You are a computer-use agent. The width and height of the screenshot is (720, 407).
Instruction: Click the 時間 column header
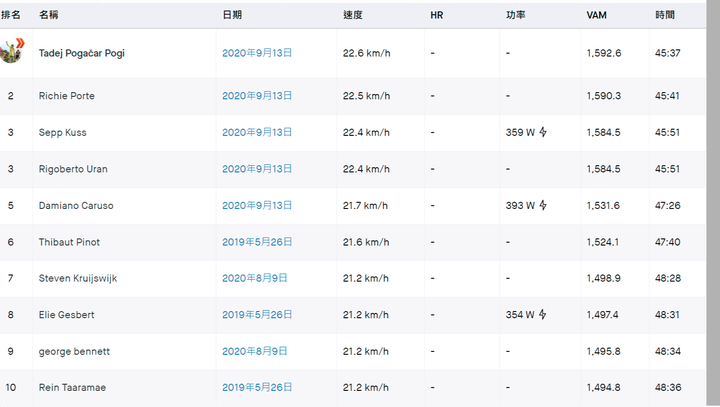coord(665,15)
